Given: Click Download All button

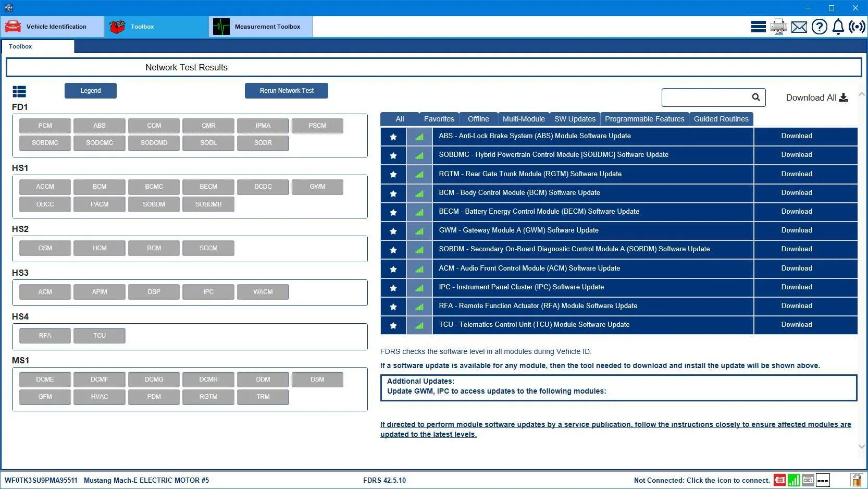Looking at the screenshot, I should click(817, 97).
